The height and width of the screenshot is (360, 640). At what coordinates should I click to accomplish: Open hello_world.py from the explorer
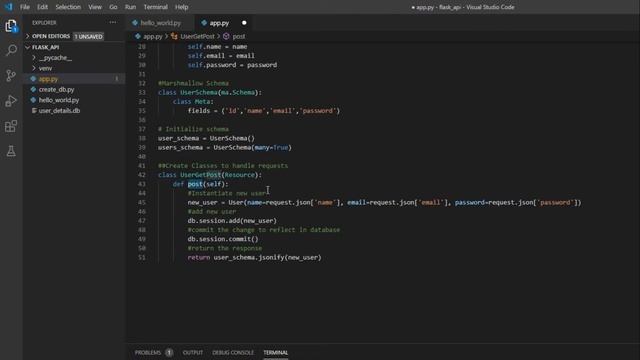click(59, 100)
